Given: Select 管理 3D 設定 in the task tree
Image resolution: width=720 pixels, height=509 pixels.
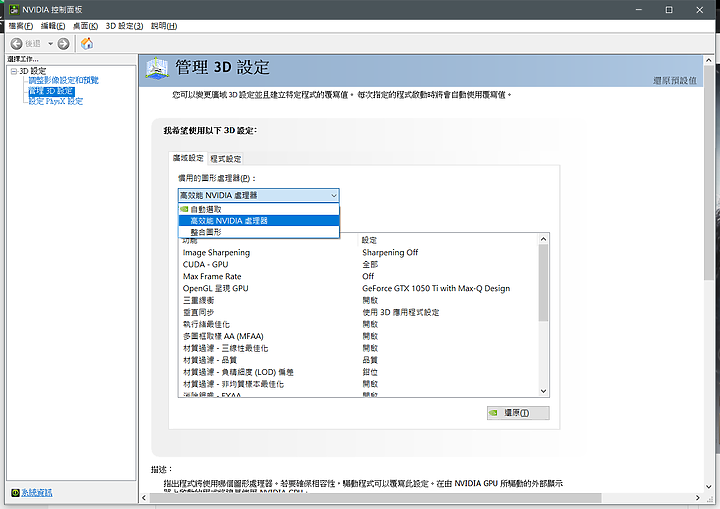Looking at the screenshot, I should coord(51,91).
